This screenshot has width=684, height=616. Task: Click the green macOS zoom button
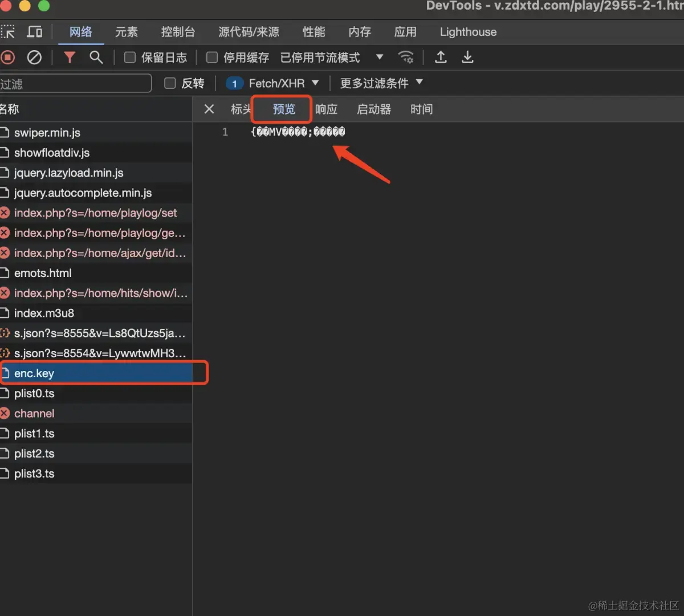click(44, 6)
